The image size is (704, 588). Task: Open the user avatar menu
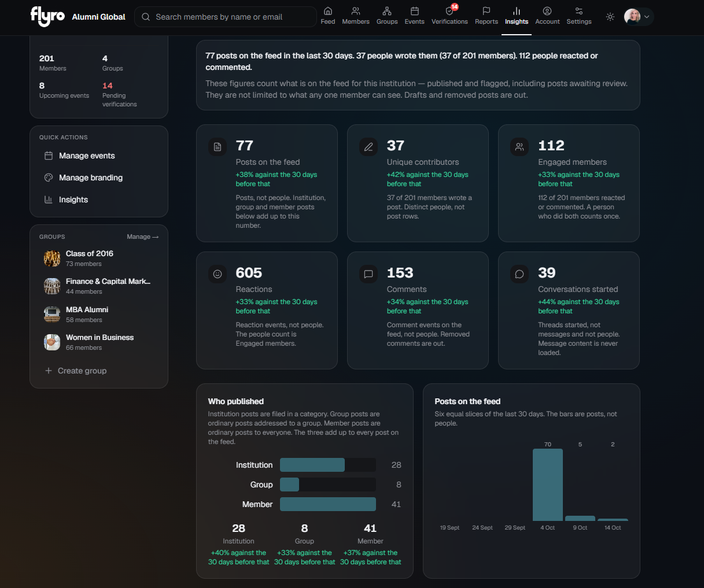coord(639,17)
